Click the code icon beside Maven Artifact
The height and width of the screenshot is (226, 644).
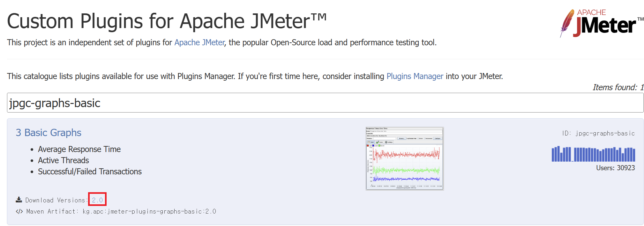coord(19,211)
